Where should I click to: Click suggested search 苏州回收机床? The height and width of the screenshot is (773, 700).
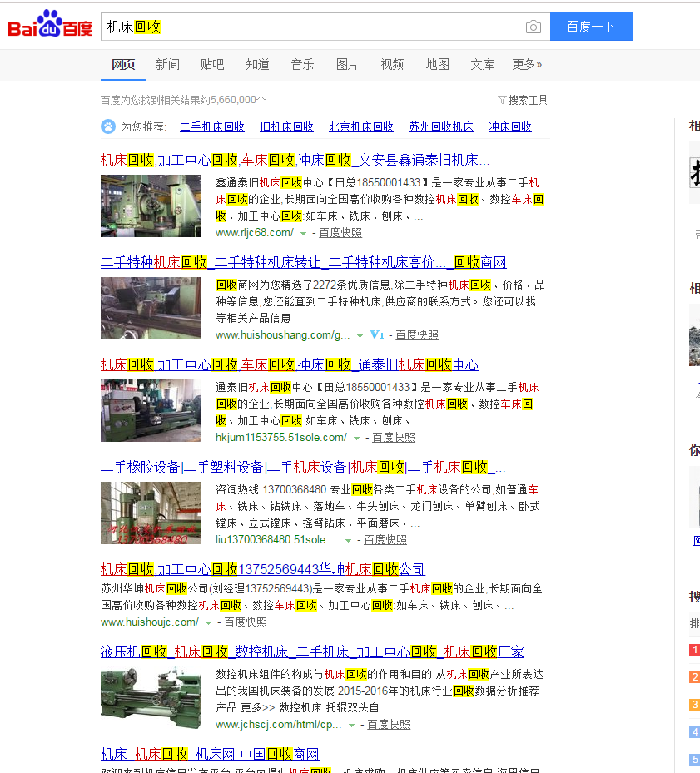pyautogui.click(x=441, y=126)
